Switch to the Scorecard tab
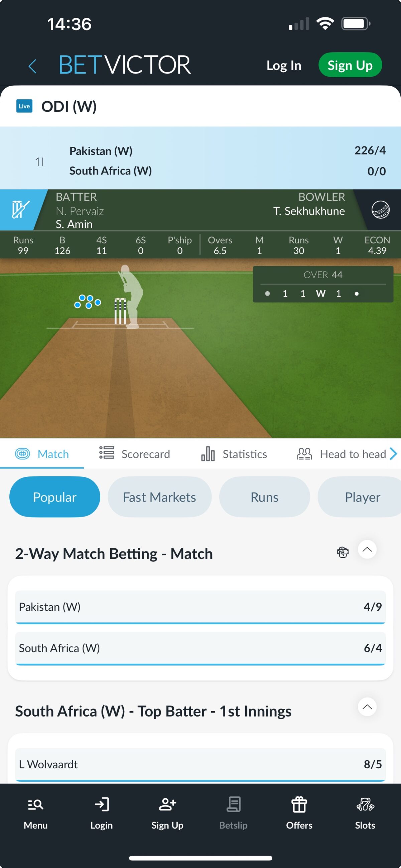This screenshot has width=401, height=868. point(135,453)
